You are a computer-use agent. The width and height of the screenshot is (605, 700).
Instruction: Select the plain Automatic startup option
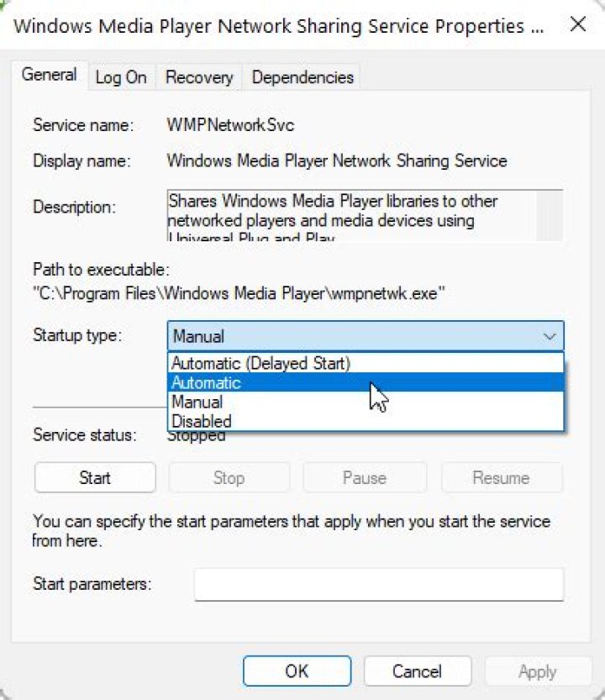pos(206,383)
